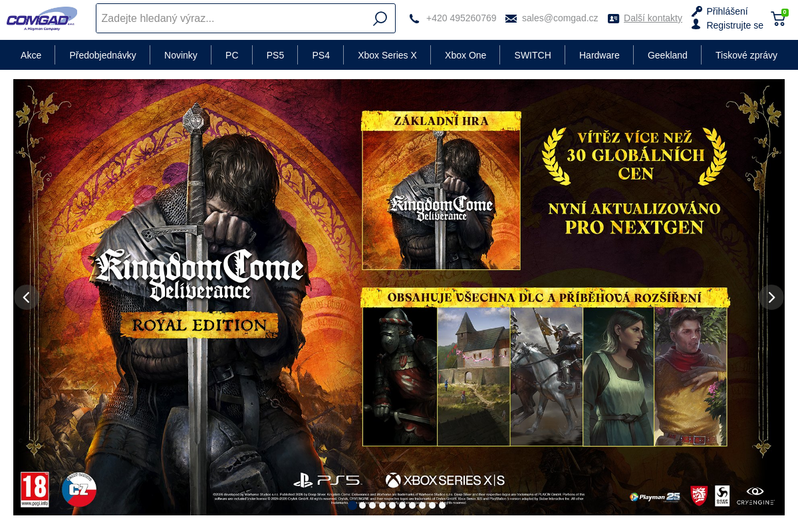Click the key icon beside Přihlášení

coord(697,11)
